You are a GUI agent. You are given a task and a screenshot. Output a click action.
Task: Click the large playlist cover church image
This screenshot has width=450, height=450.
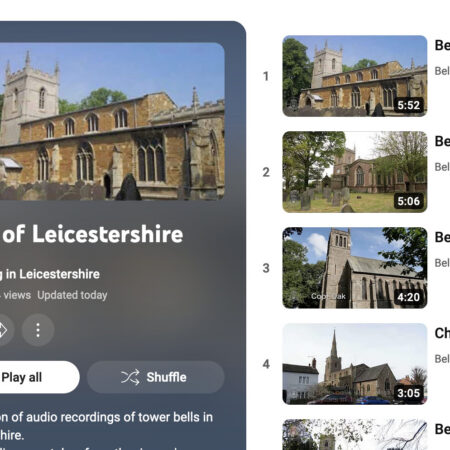click(112, 121)
